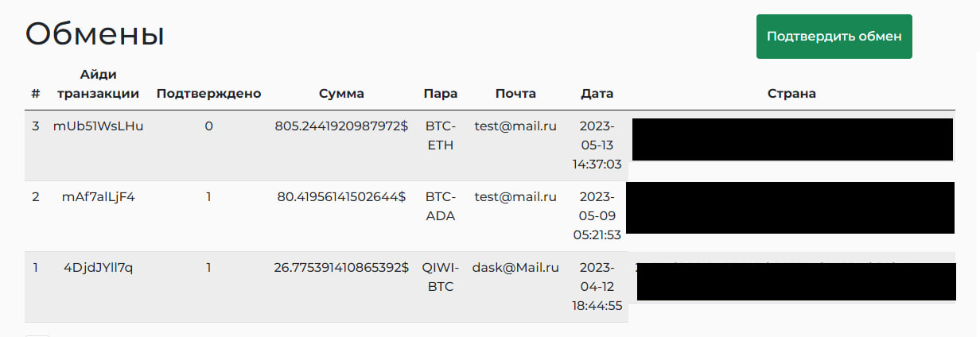The width and height of the screenshot is (980, 337).
Task: Click the Подтвердить обмен button
Action: point(834,37)
